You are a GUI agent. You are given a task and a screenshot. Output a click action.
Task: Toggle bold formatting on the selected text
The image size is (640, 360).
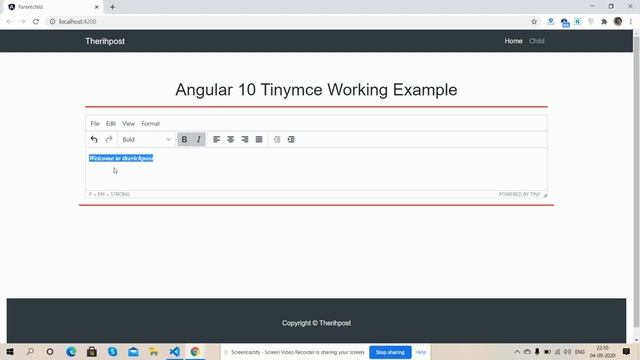pyautogui.click(x=184, y=140)
